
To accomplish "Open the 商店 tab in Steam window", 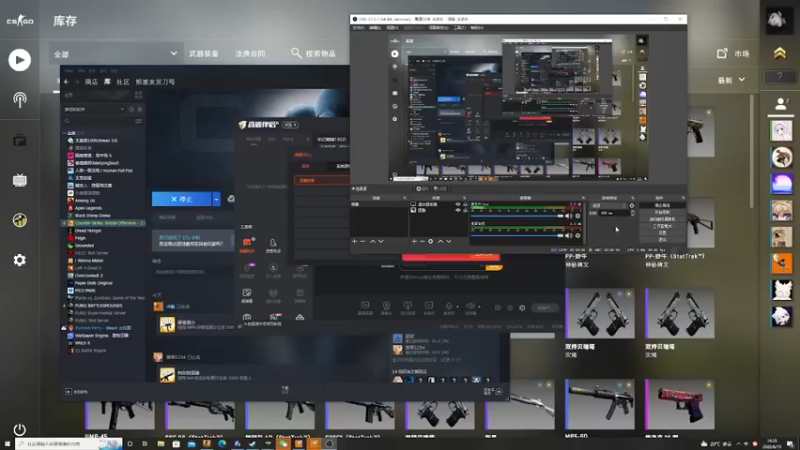I will [91, 82].
